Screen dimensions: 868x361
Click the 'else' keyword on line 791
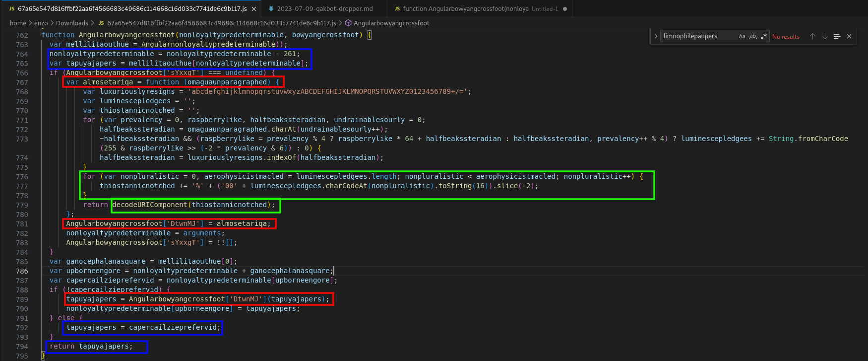tap(66, 318)
